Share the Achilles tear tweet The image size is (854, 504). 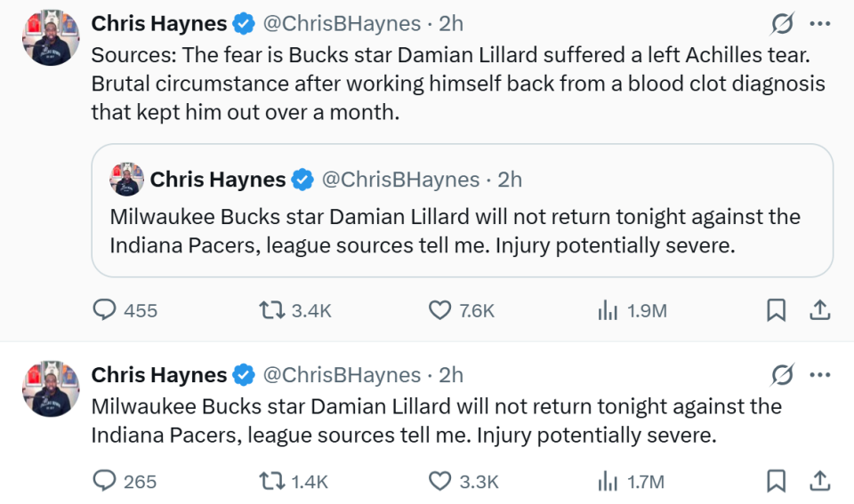point(820,310)
